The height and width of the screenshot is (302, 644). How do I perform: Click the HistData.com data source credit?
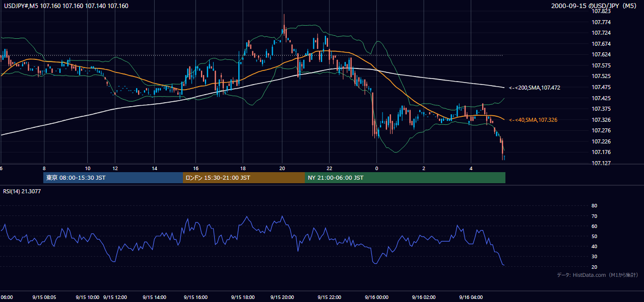click(598, 275)
